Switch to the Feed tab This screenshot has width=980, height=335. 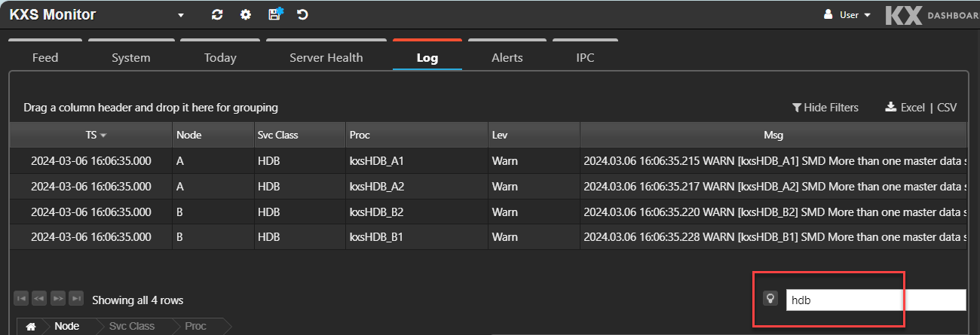[x=45, y=57]
